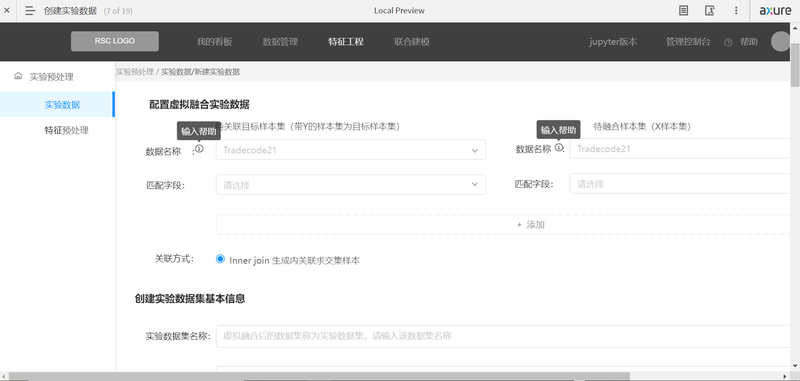The image size is (800, 381).
Task: Click the home icon beside 实验预处理
Action: point(18,76)
